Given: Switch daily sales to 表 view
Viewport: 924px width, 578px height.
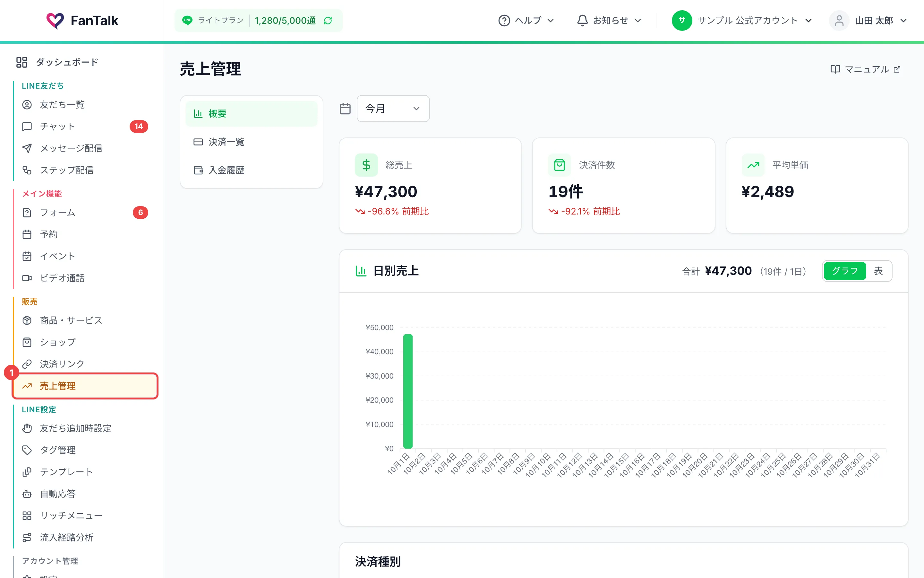Looking at the screenshot, I should click(x=878, y=271).
